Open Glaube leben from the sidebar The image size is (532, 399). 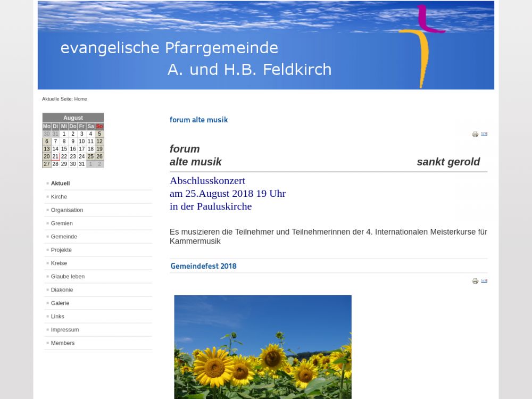coord(68,277)
